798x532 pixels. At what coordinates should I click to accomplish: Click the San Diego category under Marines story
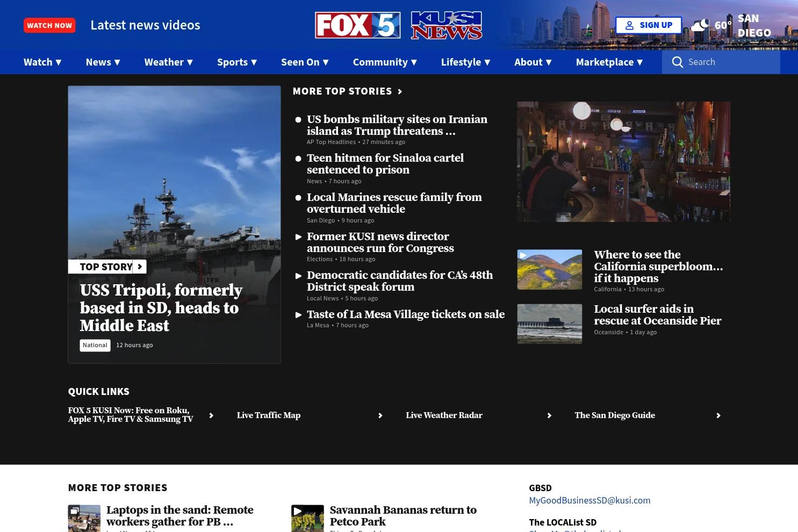tap(321, 220)
